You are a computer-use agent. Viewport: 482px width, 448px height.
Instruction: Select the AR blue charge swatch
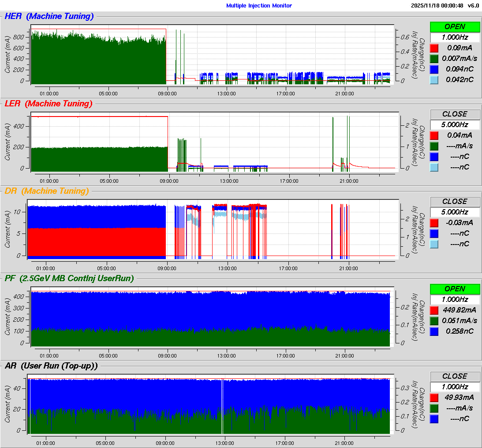point(434,419)
